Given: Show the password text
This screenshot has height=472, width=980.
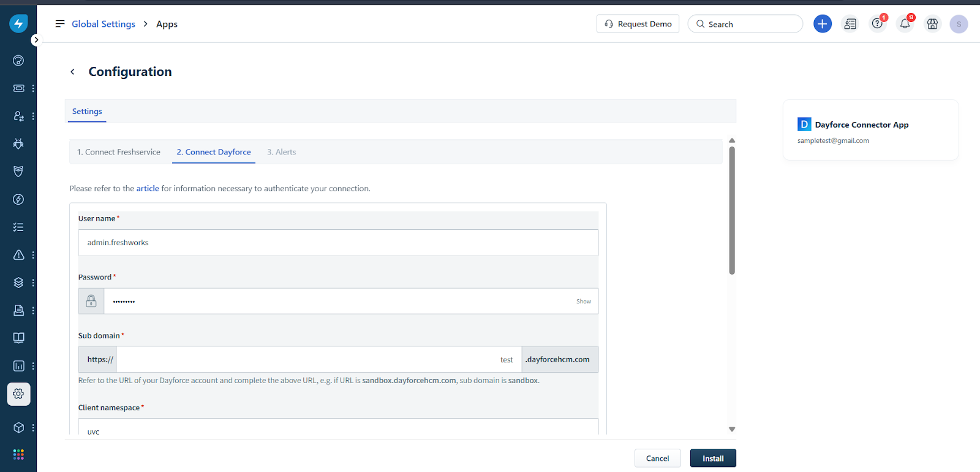Looking at the screenshot, I should point(584,302).
